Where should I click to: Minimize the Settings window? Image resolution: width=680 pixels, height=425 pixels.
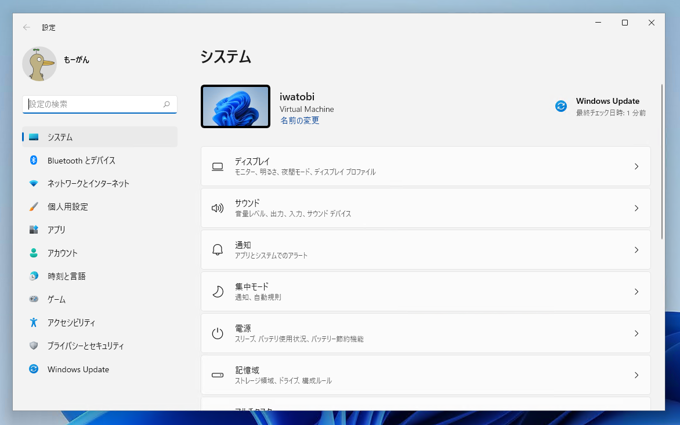[598, 23]
